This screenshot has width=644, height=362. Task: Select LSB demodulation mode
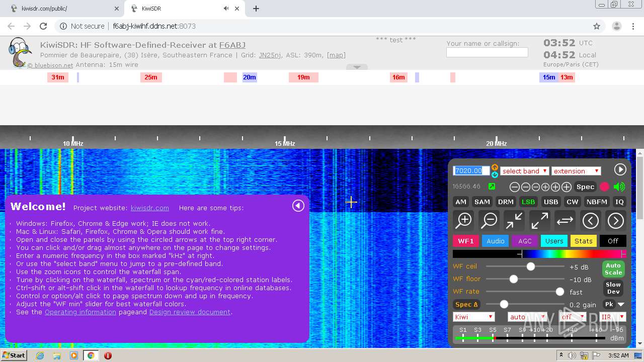click(528, 202)
